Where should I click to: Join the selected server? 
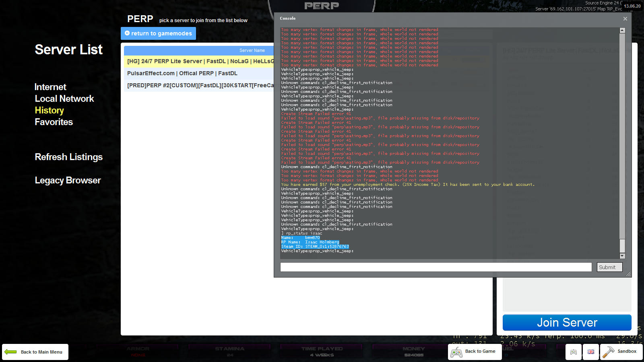click(x=567, y=323)
